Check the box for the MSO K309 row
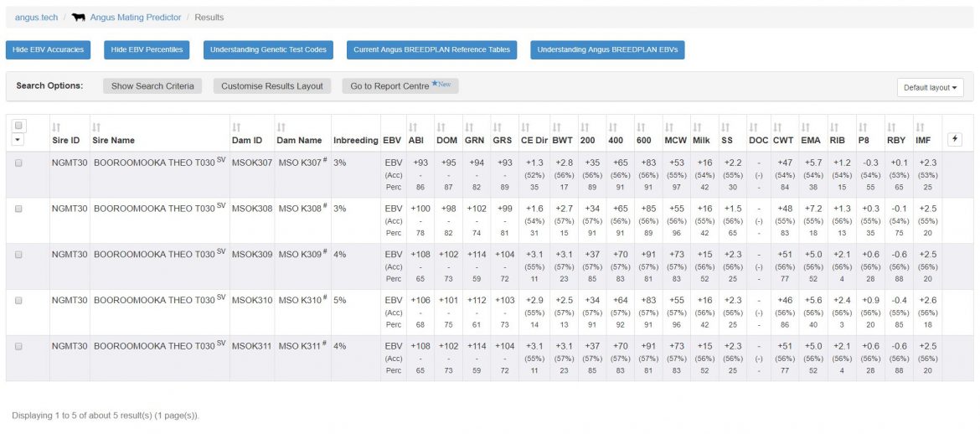 (19, 255)
